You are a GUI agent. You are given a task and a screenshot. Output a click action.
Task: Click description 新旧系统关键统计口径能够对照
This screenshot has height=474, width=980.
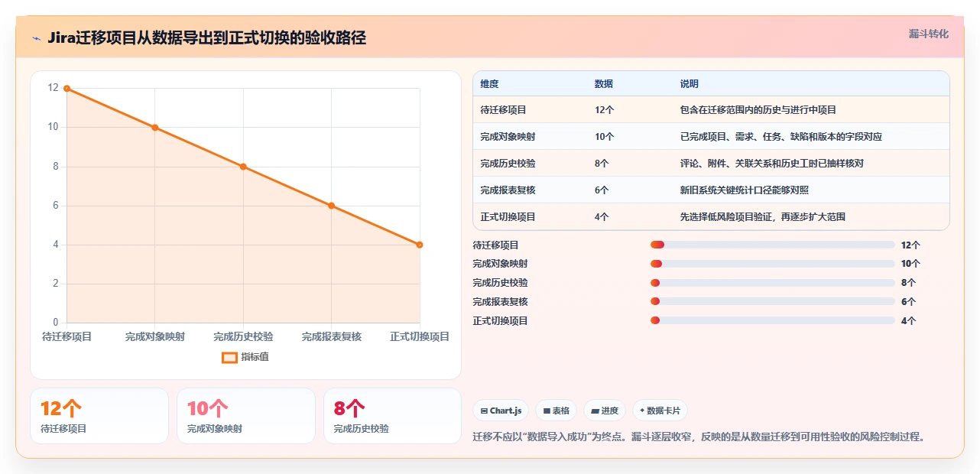click(x=745, y=190)
